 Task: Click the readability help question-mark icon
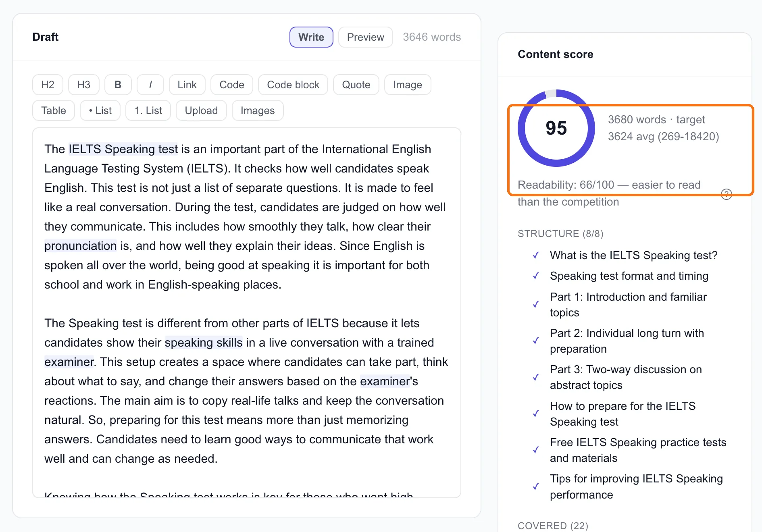727,194
